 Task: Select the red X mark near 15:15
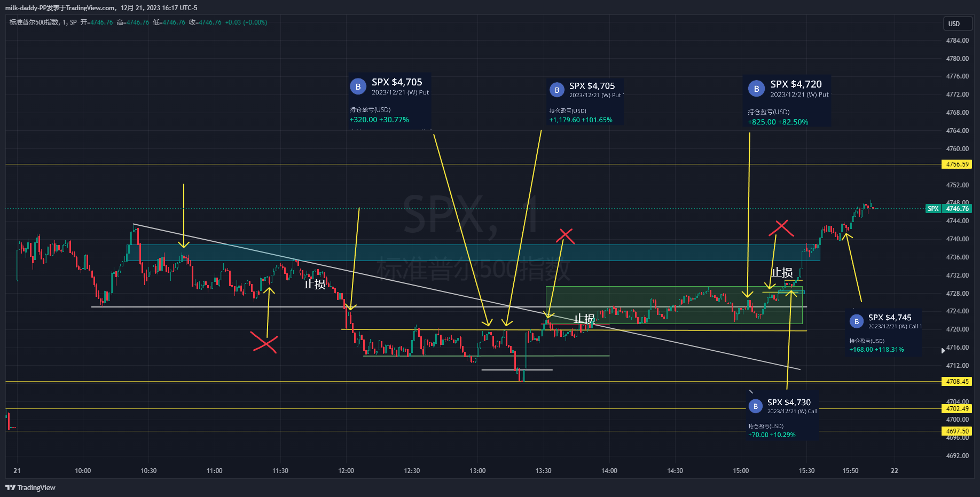tap(781, 228)
